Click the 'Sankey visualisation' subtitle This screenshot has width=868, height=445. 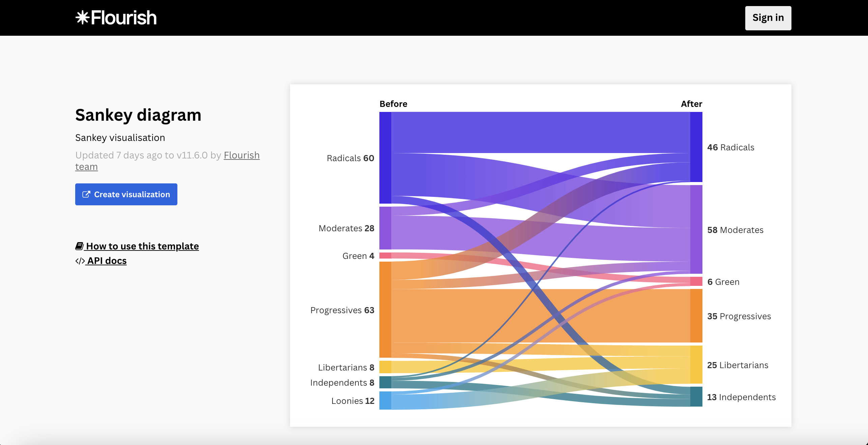point(120,138)
